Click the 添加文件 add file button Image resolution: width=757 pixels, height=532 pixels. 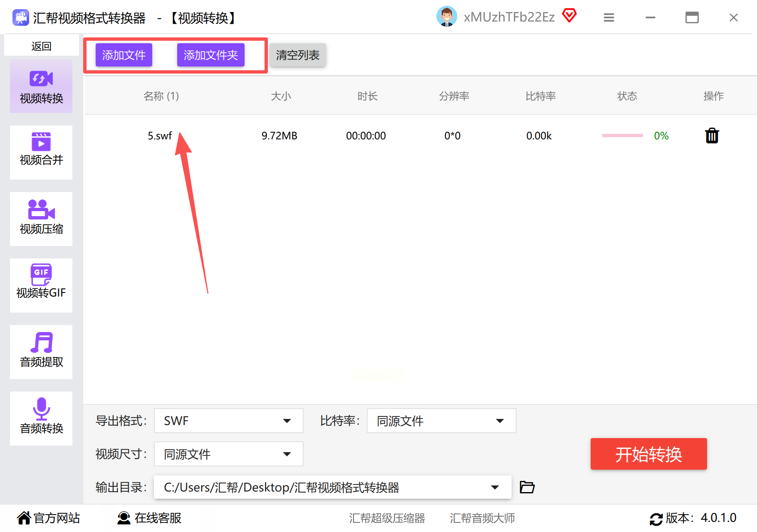pyautogui.click(x=124, y=55)
